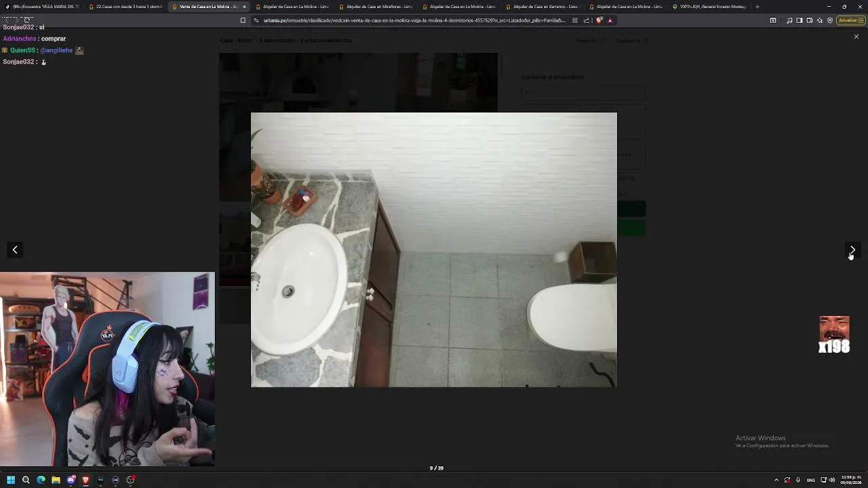Screen dimensions: 868x488
Task: Open the Brave sidebar panel
Action: coord(800,20)
